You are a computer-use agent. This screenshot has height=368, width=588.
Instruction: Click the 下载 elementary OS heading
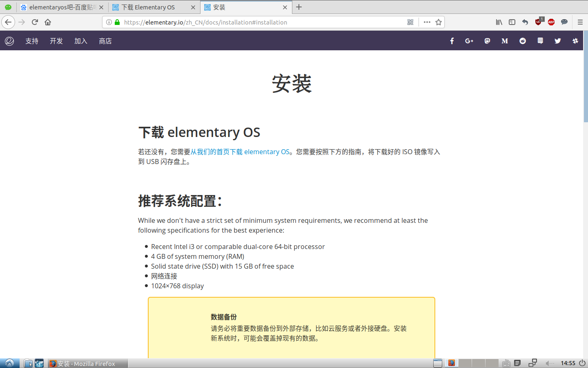(x=199, y=132)
